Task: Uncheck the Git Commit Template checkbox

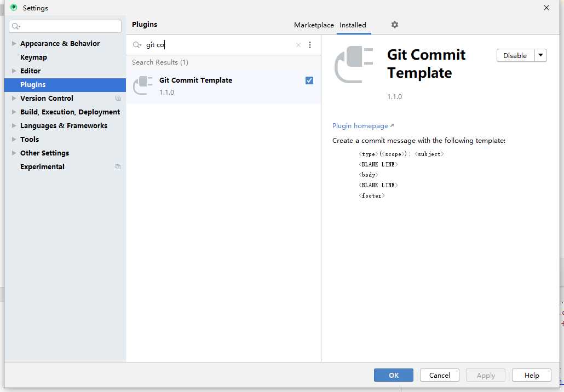Action: (x=309, y=80)
